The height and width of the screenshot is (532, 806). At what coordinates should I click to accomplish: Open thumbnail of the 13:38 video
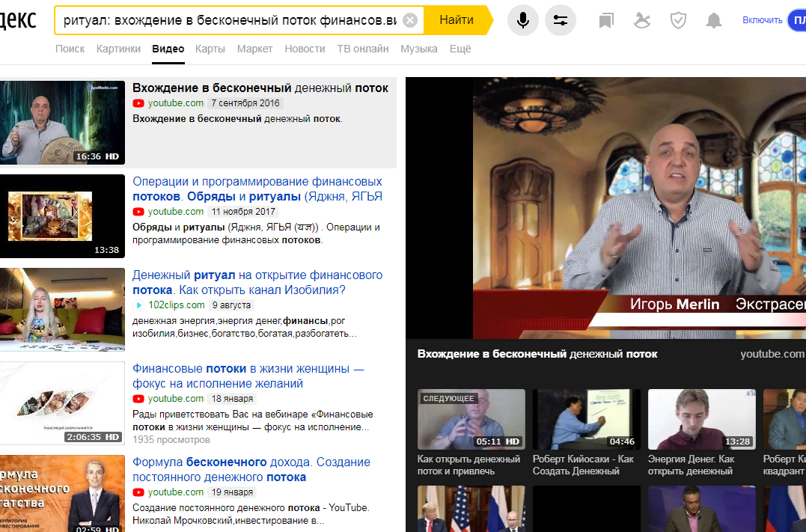[x=62, y=216]
